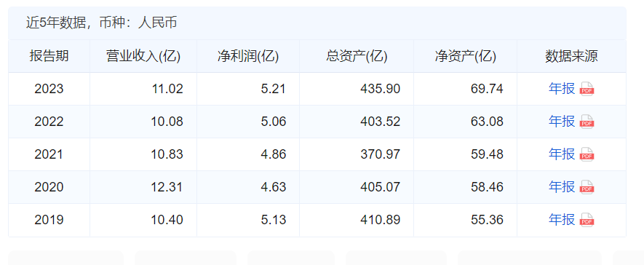Open the 2020 annual report PDF icon

tap(587, 187)
